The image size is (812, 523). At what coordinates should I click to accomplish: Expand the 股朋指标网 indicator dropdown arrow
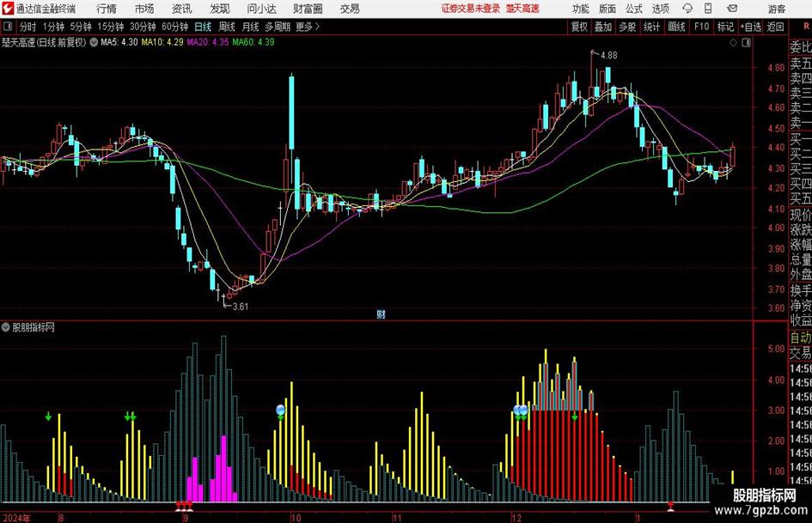6,327
